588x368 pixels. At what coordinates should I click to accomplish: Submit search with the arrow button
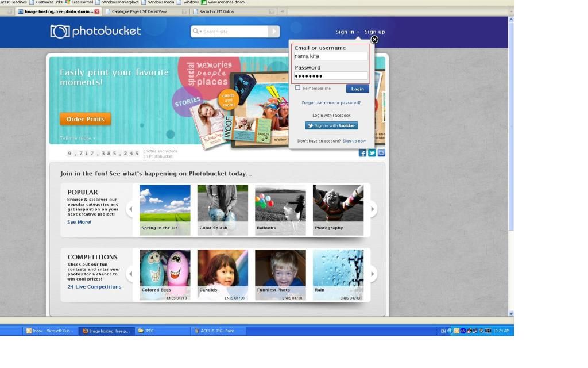click(274, 32)
